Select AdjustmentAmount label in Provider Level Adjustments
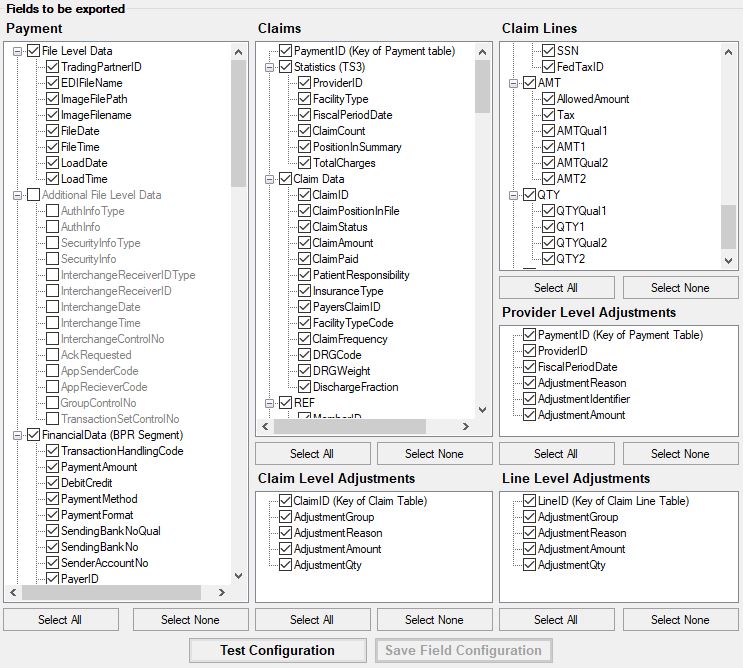The image size is (743, 668). pyautogui.click(x=581, y=415)
